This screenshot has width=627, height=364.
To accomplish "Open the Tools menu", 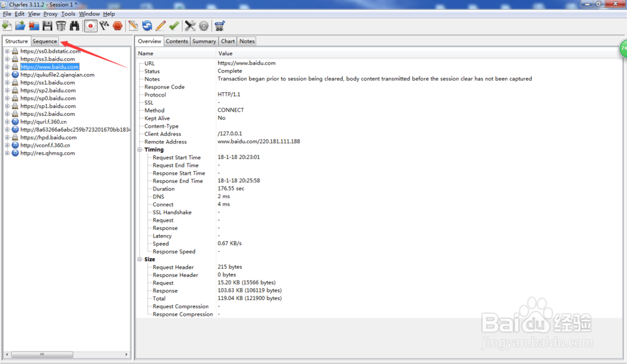I will pos(68,14).
